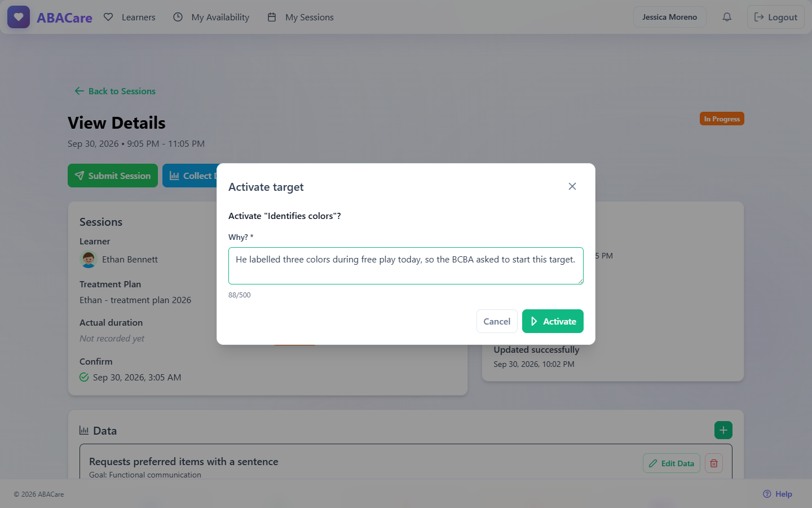The height and width of the screenshot is (508, 812).
Task: Click the session date and time subtitle
Action: tap(136, 143)
